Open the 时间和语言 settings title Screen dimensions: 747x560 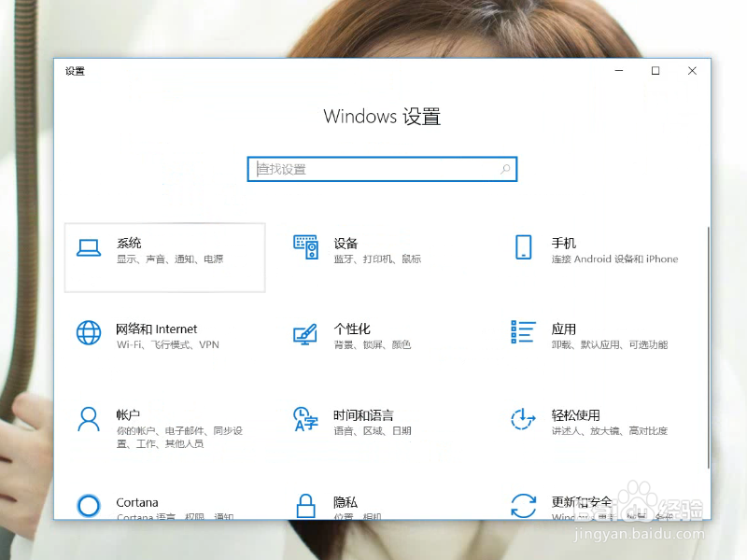[x=363, y=415]
